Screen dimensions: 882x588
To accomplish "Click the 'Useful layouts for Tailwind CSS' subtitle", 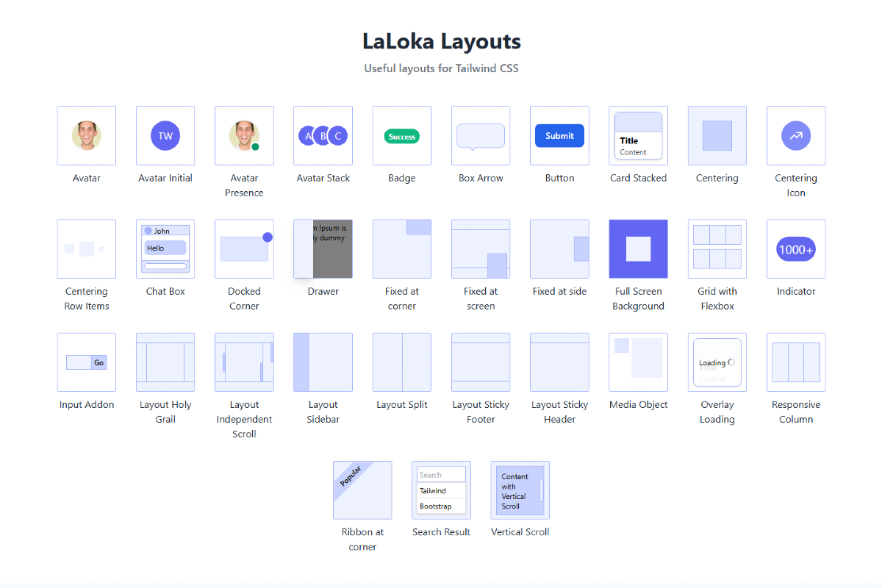I will pos(441,68).
